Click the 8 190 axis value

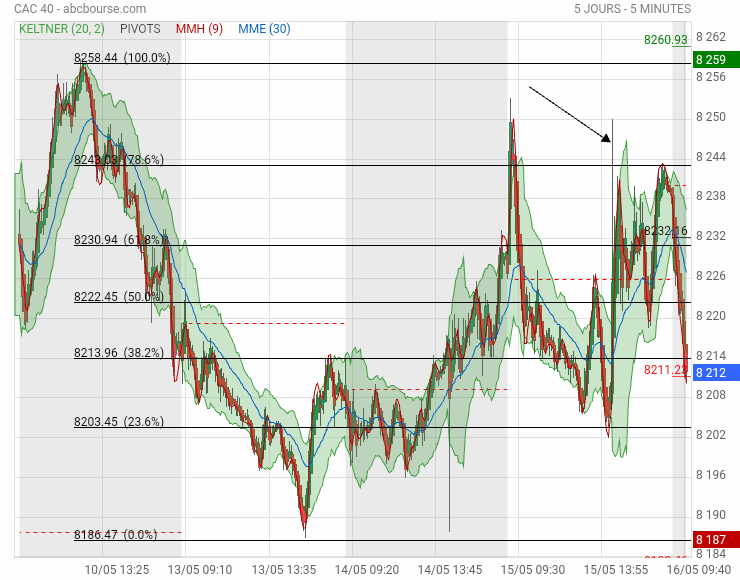[711, 514]
